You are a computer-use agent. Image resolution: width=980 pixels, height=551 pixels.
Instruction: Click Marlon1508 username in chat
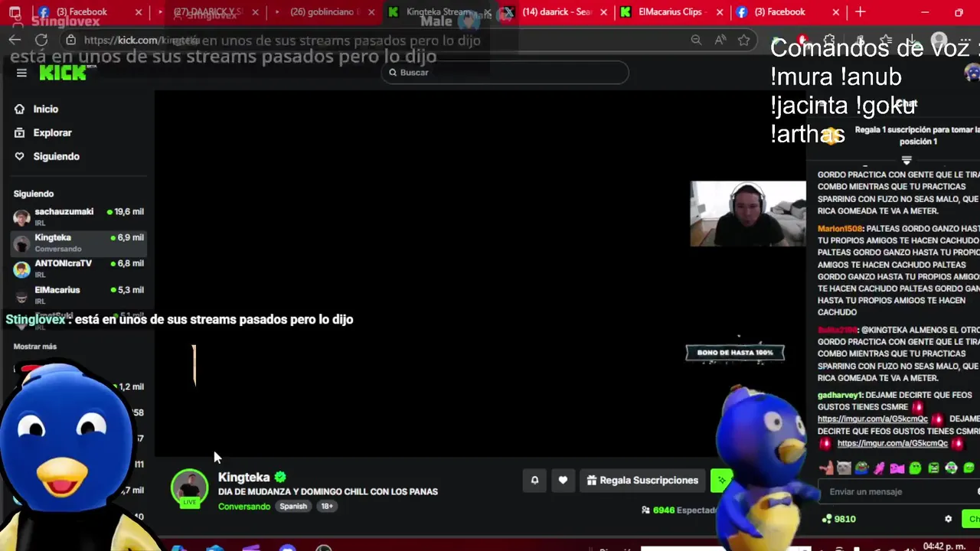840,229
